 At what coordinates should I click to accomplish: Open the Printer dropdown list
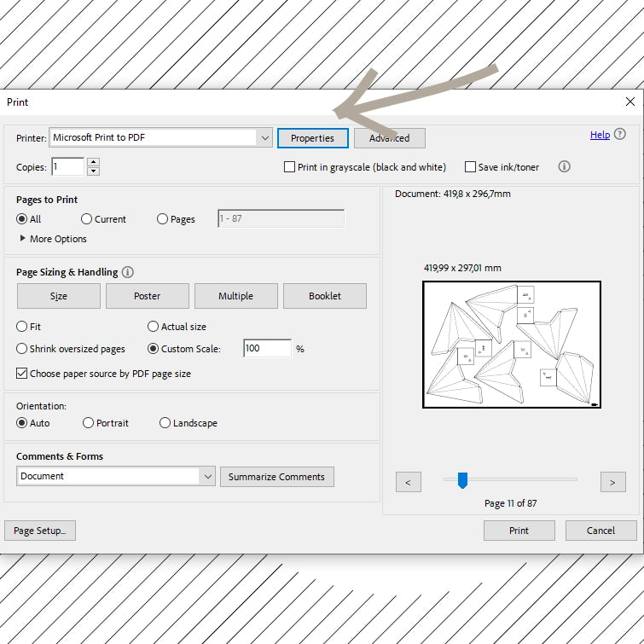tap(264, 137)
